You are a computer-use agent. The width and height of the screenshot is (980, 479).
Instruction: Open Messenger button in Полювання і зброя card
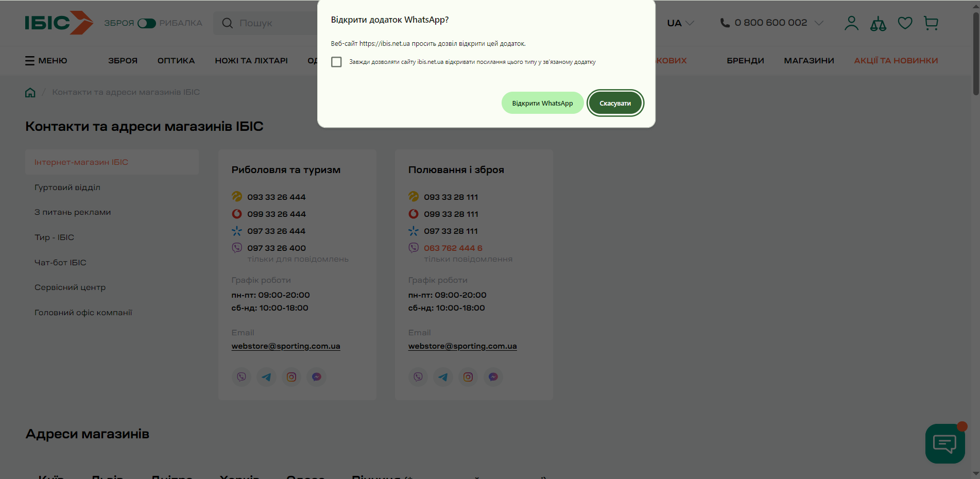[493, 377]
